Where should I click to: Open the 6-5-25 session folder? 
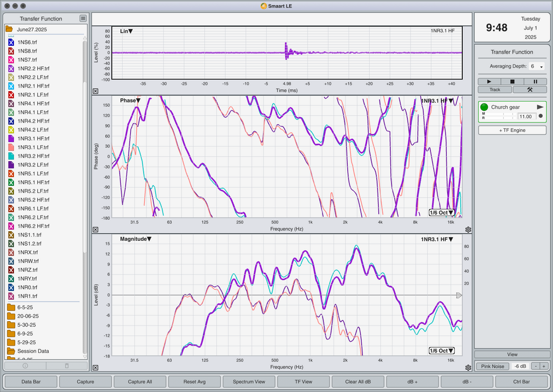coord(25,307)
